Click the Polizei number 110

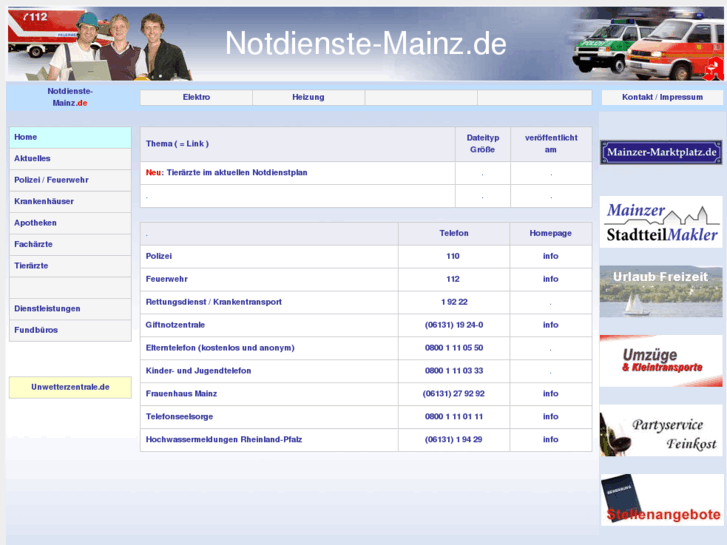point(453,256)
